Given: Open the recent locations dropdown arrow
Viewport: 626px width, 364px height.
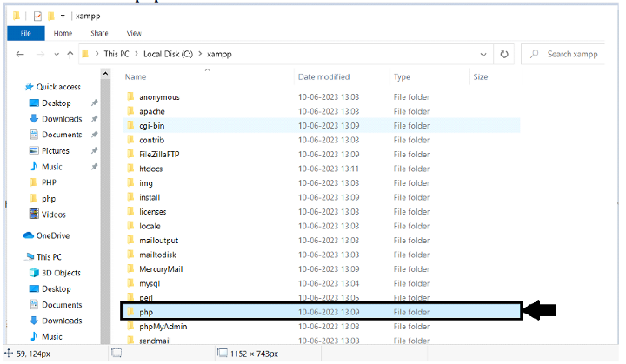Looking at the screenshot, I should (57, 54).
